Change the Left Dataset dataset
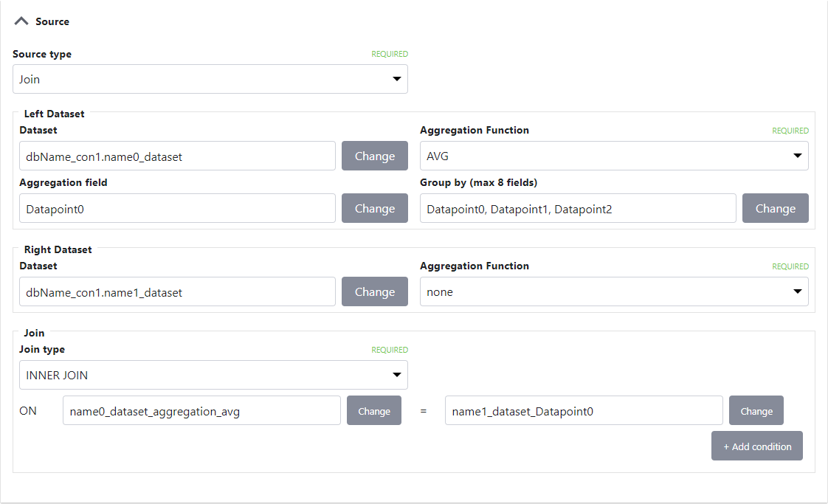The height and width of the screenshot is (504, 828). click(374, 156)
